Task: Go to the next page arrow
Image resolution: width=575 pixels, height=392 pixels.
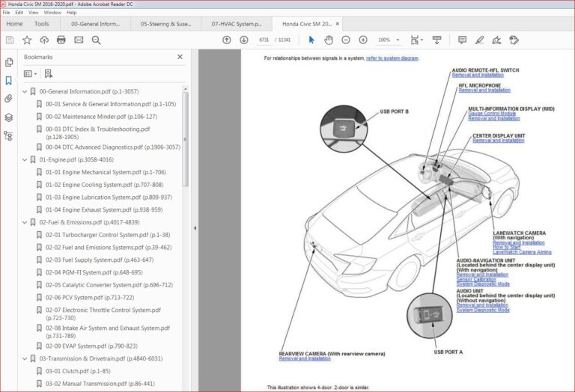Action: (244, 40)
